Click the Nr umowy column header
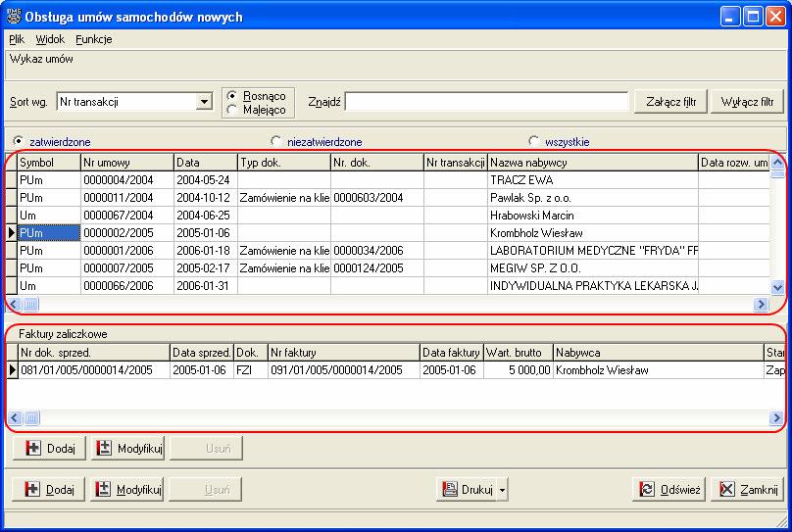 tap(127, 163)
